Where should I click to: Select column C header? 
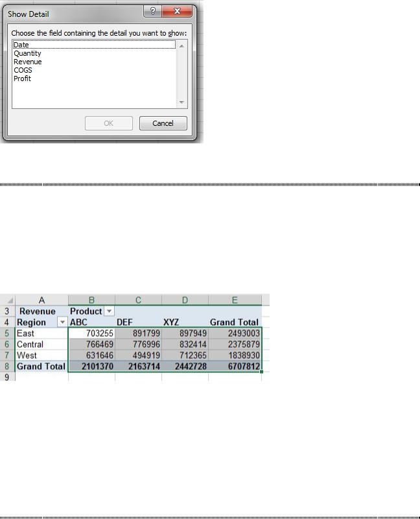tap(138, 300)
